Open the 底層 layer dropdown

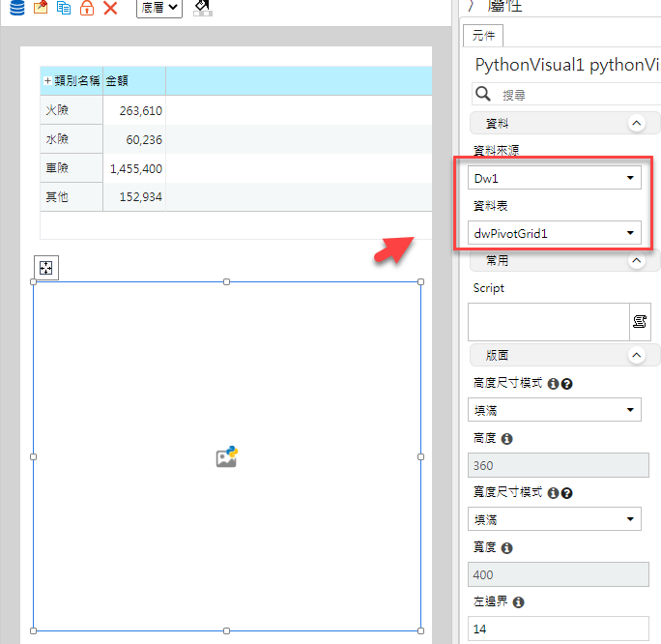point(159,8)
